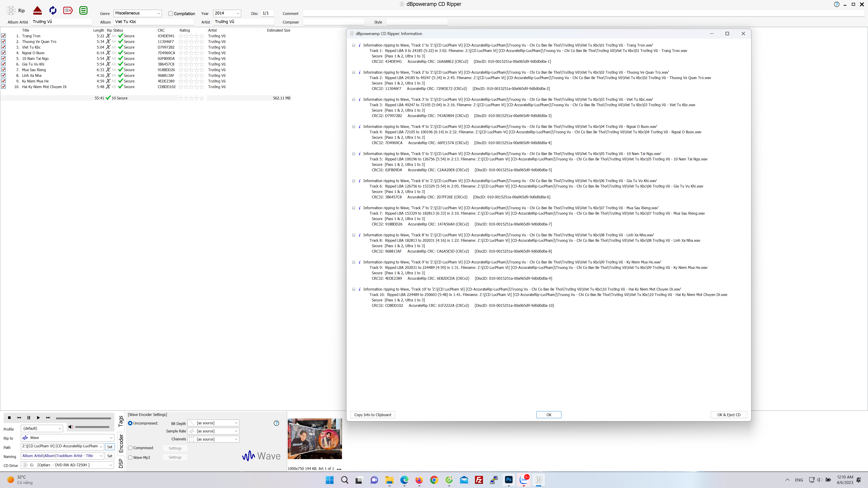Open the Bit Depth dropdown
The image size is (868, 488).
point(236,423)
